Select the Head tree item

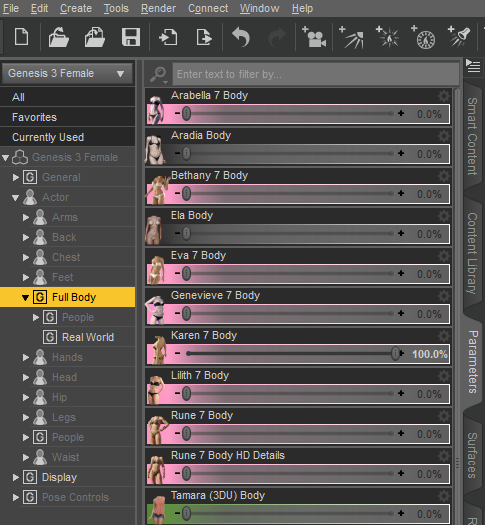pos(65,377)
